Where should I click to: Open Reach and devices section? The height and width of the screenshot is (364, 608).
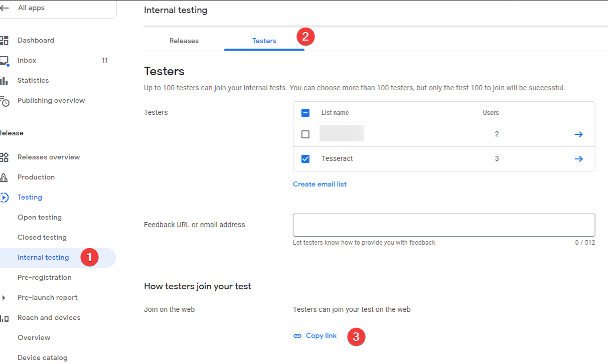[48, 317]
